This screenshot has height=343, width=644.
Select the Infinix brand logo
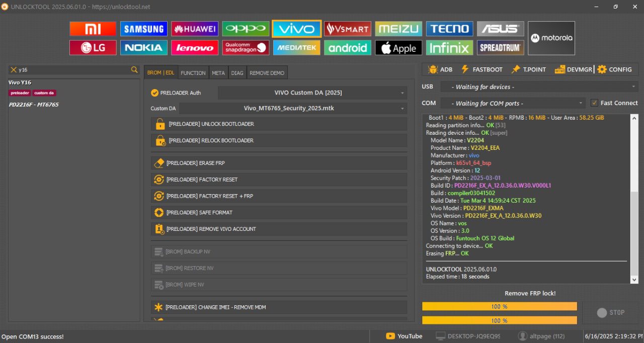(449, 48)
